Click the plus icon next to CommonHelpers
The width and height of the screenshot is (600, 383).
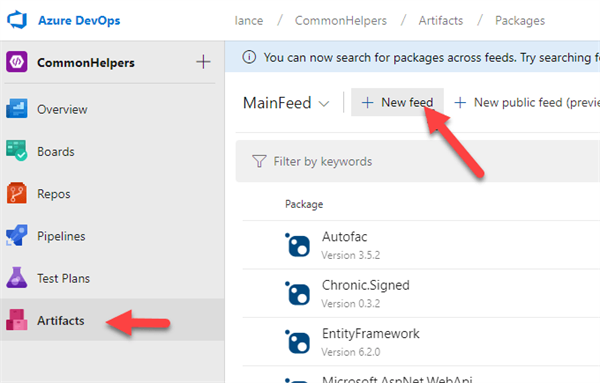pyautogui.click(x=203, y=62)
